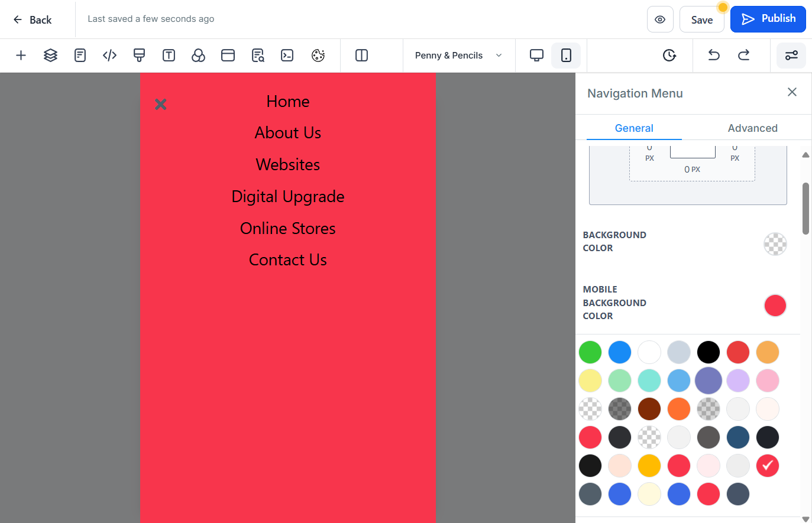
Task: Open the popup window icon
Action: (228, 56)
